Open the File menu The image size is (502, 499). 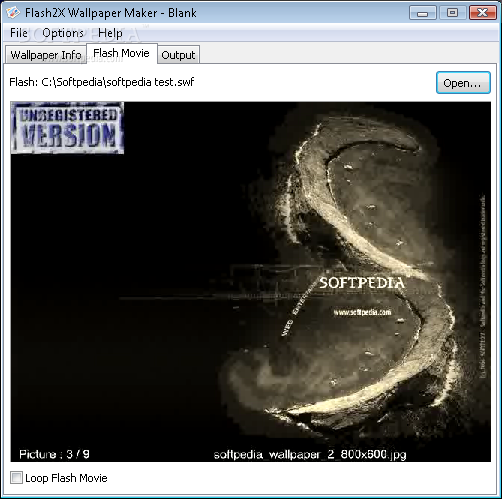(x=19, y=33)
